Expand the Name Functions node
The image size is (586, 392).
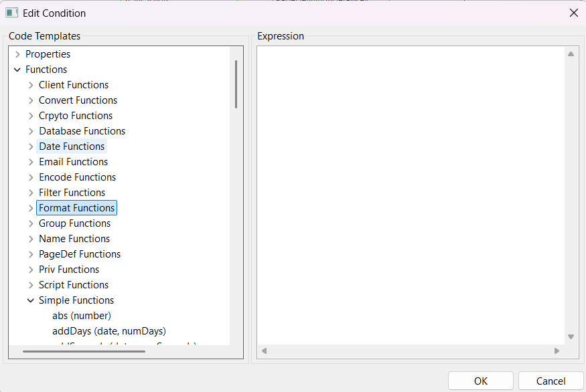pos(31,239)
